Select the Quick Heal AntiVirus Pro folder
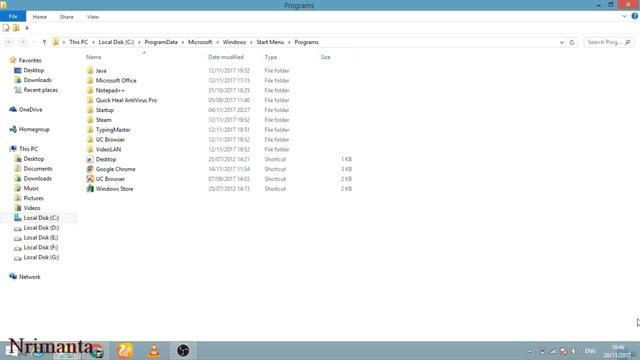This screenshot has width=640, height=360. pyautogui.click(x=126, y=100)
